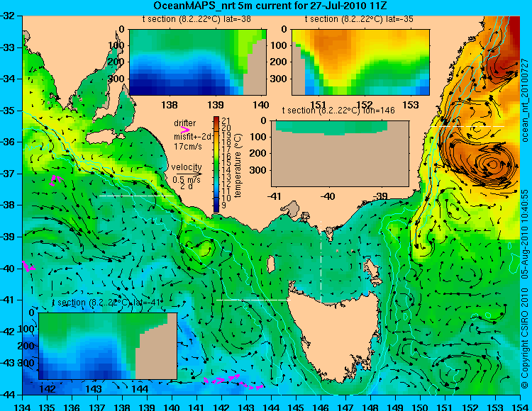Click the '9' value on the temperature scale
The height and width of the screenshot is (411, 532).
point(224,205)
